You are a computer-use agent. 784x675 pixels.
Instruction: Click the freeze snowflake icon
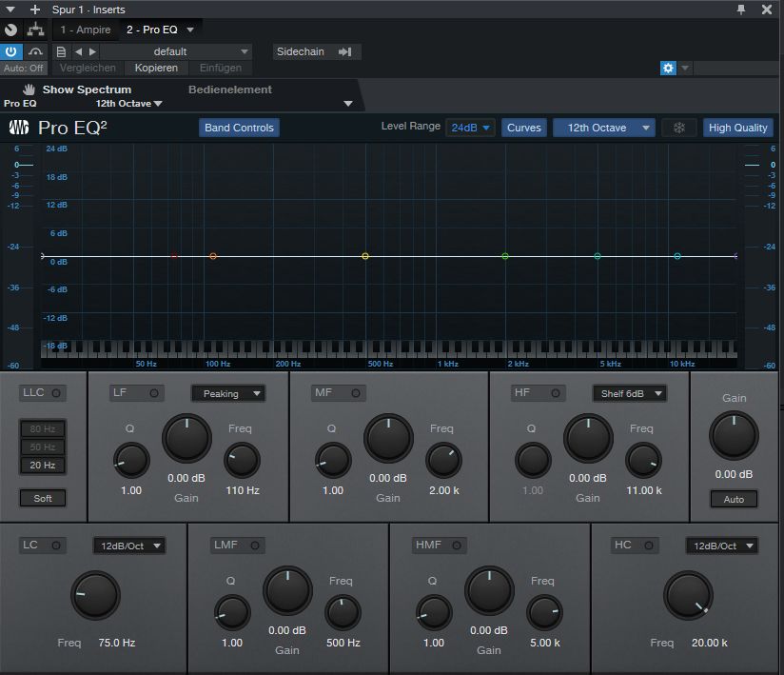tap(679, 128)
